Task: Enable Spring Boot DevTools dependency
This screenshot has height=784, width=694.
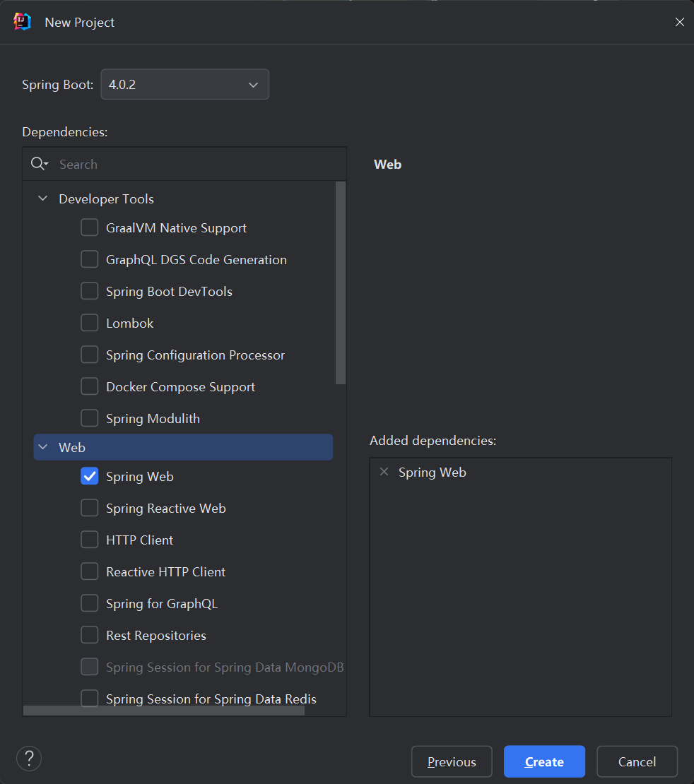Action: click(90, 291)
